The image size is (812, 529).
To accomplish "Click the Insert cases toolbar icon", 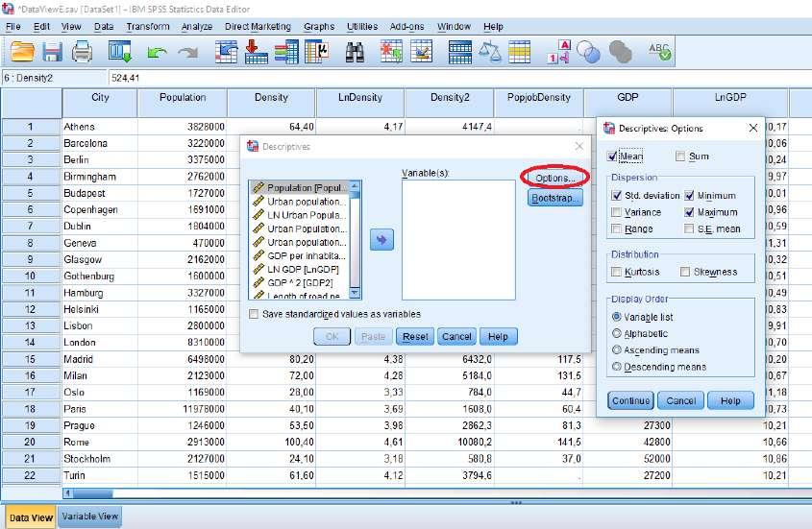I will [391, 52].
